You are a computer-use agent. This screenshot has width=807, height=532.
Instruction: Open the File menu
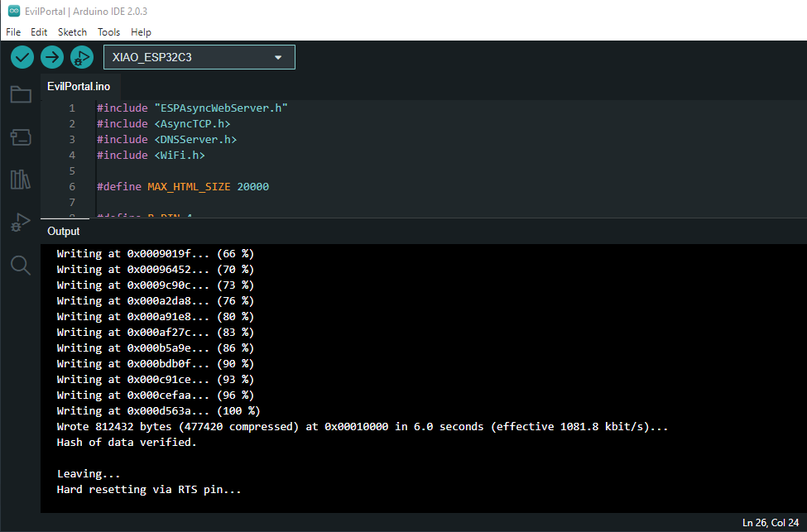click(13, 32)
